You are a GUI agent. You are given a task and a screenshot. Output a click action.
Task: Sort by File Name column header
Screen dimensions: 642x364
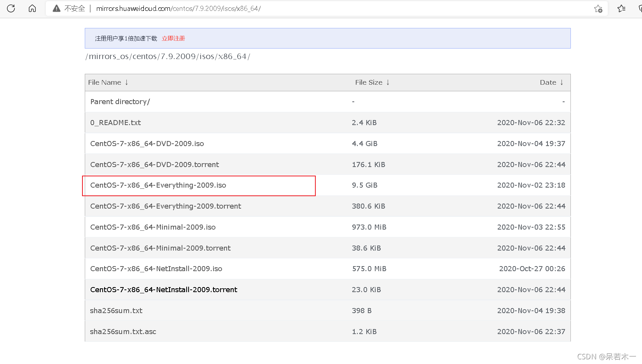[x=108, y=82]
